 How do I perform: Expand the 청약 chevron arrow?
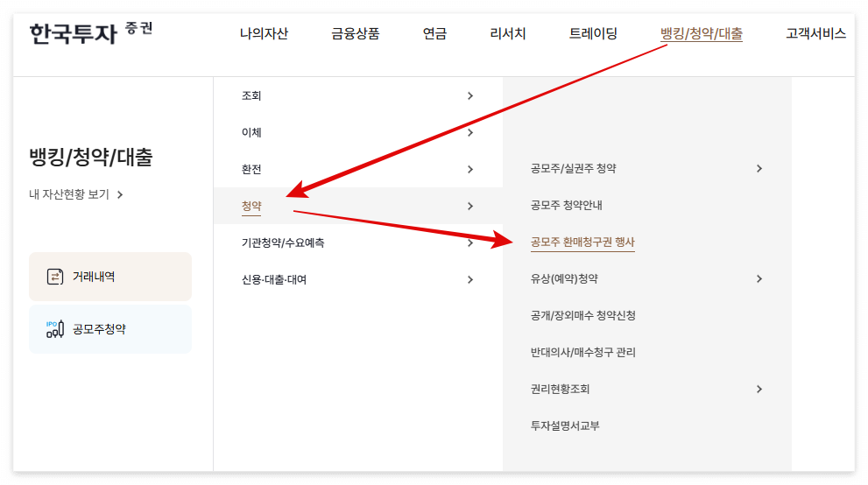click(x=470, y=207)
